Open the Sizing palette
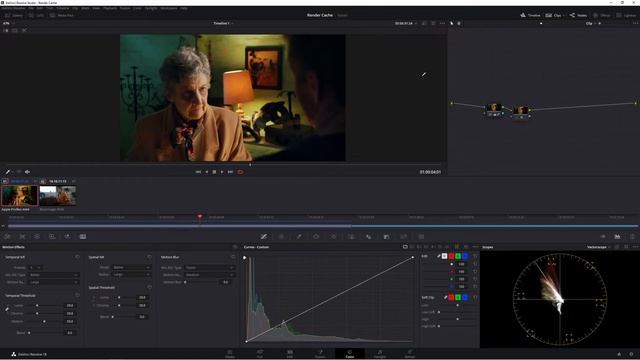Screen dimensions: 640x360 (x=404, y=236)
